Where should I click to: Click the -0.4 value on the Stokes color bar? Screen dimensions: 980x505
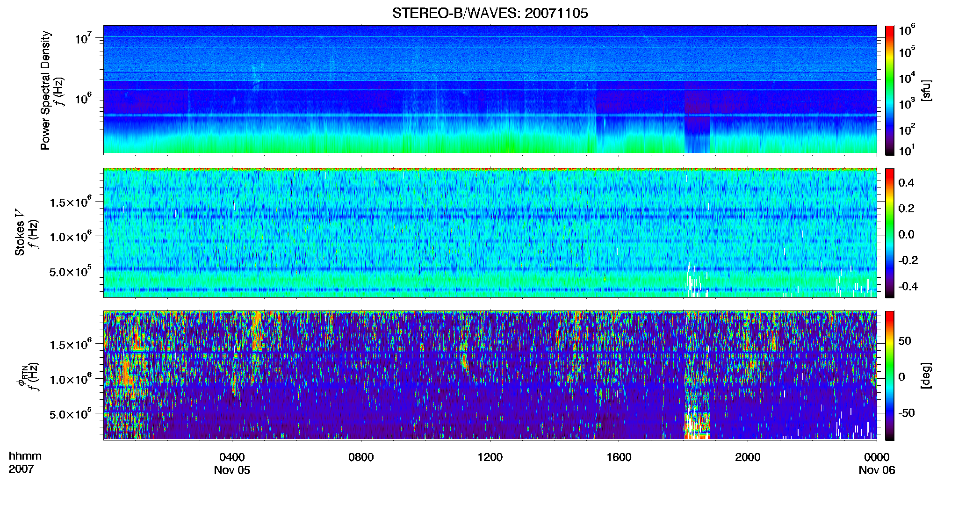click(x=908, y=287)
